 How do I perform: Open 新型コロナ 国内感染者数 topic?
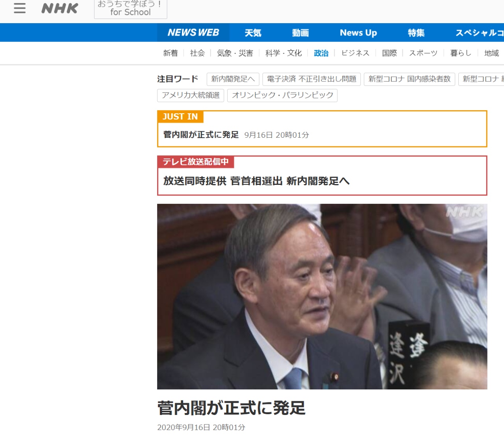point(409,79)
